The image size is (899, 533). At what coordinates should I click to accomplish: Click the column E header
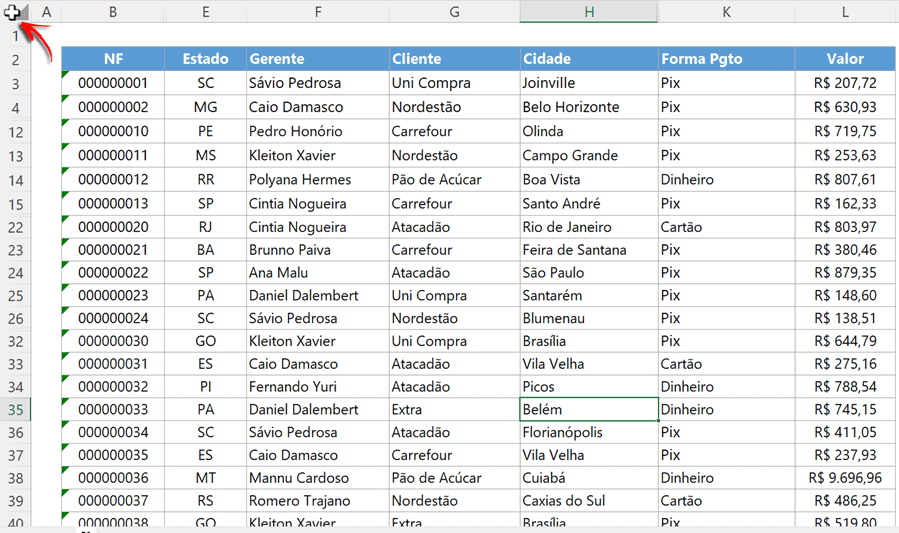(205, 11)
